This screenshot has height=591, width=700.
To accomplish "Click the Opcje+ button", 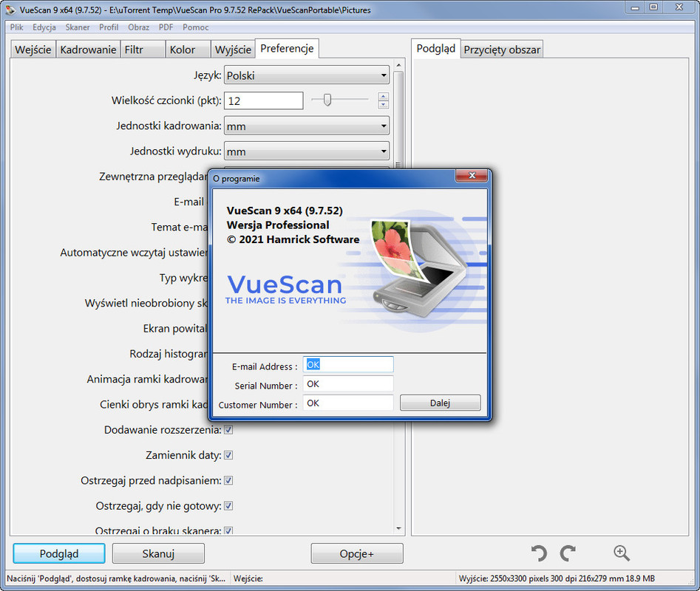I will coord(357,553).
